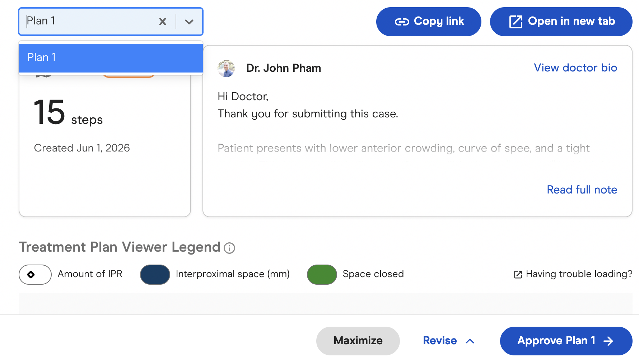Viewport: 639px width, 364px height.
Task: Click the external arrow icon in Open in new tab
Action: coord(516,22)
